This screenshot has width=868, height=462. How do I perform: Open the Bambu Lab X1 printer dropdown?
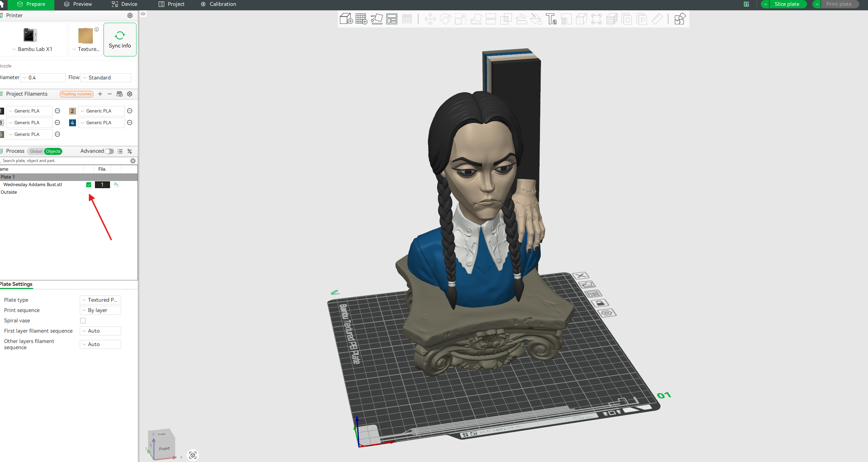click(32, 49)
